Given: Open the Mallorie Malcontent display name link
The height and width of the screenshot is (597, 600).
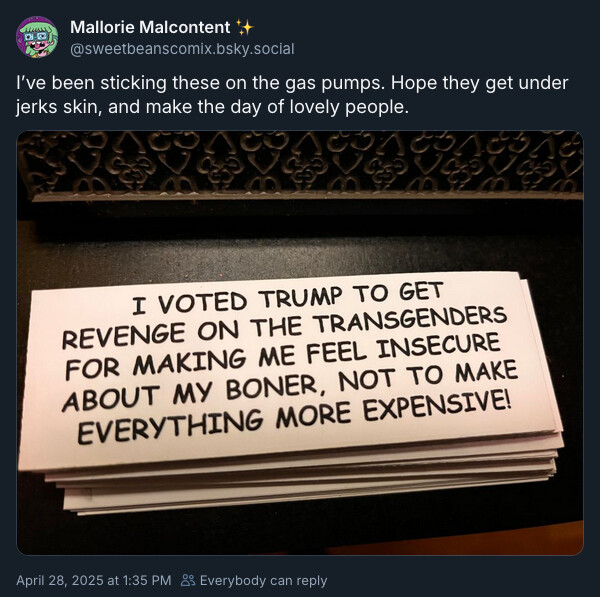Looking at the screenshot, I should tap(150, 27).
